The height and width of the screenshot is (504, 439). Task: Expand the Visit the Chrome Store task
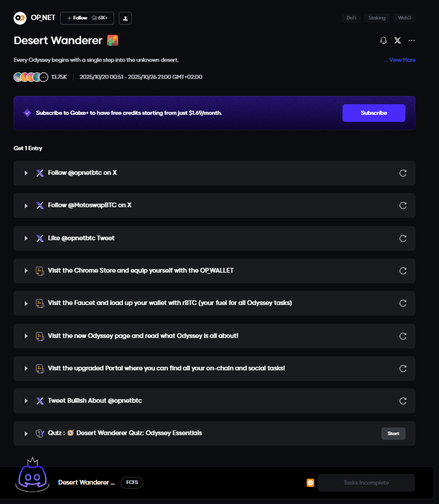click(26, 271)
